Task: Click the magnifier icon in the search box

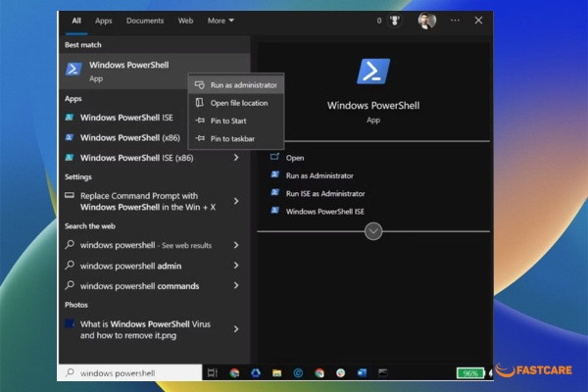Action: coord(70,372)
